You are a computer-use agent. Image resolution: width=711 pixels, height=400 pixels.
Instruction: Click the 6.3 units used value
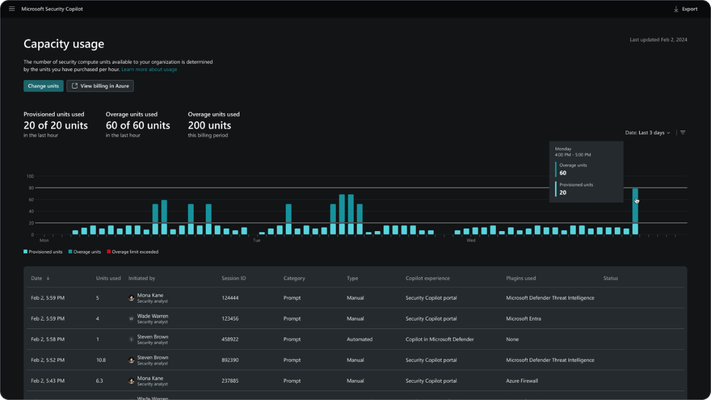click(99, 381)
